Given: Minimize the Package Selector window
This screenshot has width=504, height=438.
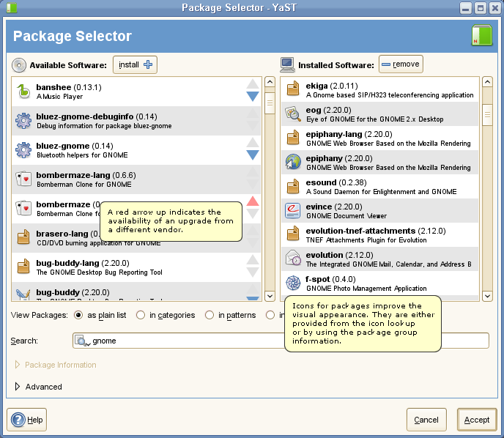Looking at the screenshot, I should tap(465, 8).
